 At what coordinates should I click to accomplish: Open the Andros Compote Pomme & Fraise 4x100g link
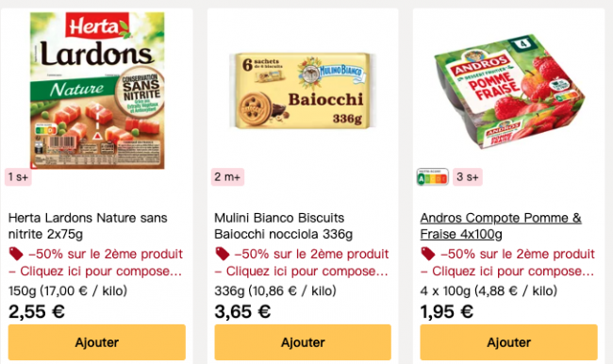[x=501, y=225]
